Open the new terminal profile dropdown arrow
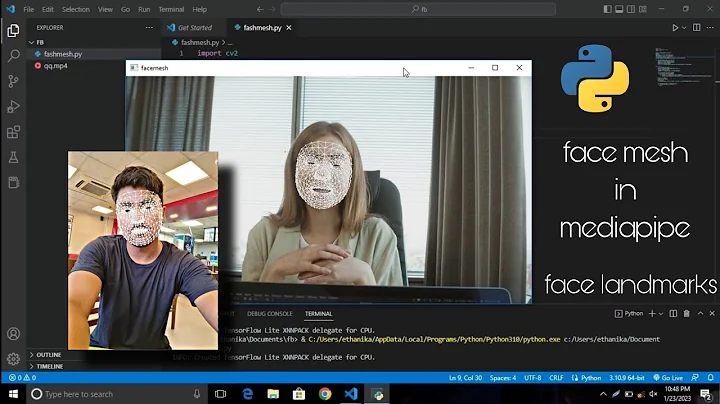 [661, 314]
